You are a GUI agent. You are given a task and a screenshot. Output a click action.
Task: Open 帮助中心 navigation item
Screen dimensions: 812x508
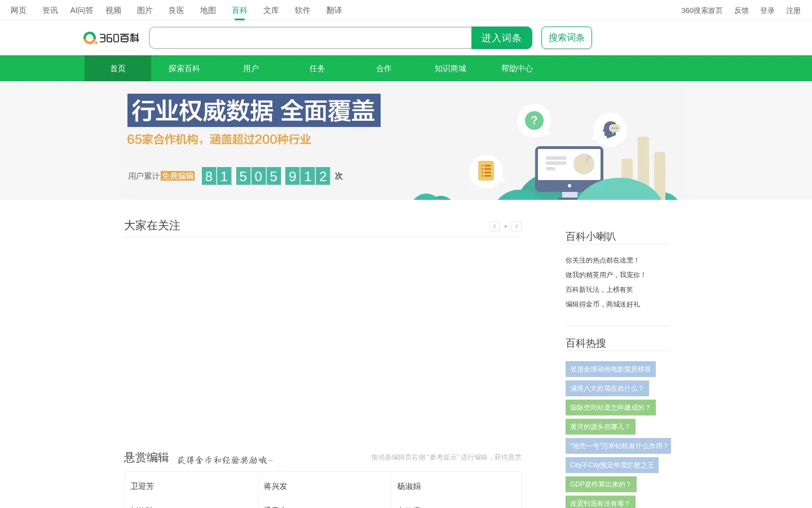pyautogui.click(x=517, y=68)
